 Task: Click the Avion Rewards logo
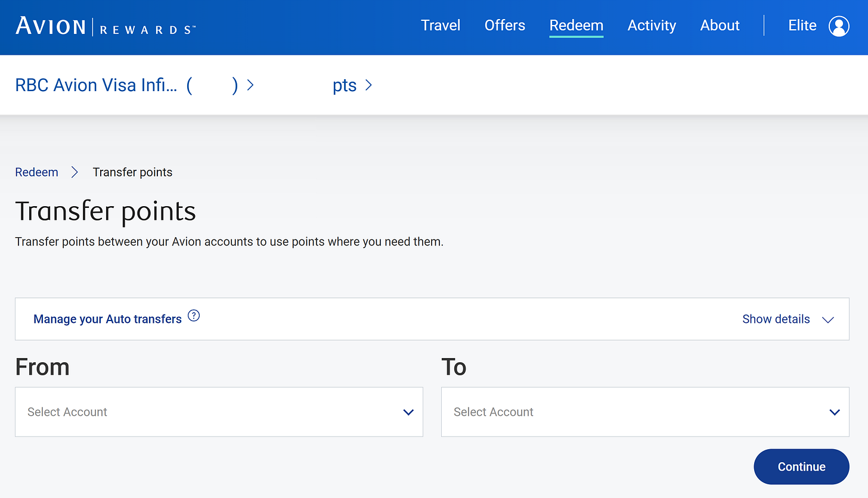[106, 26]
